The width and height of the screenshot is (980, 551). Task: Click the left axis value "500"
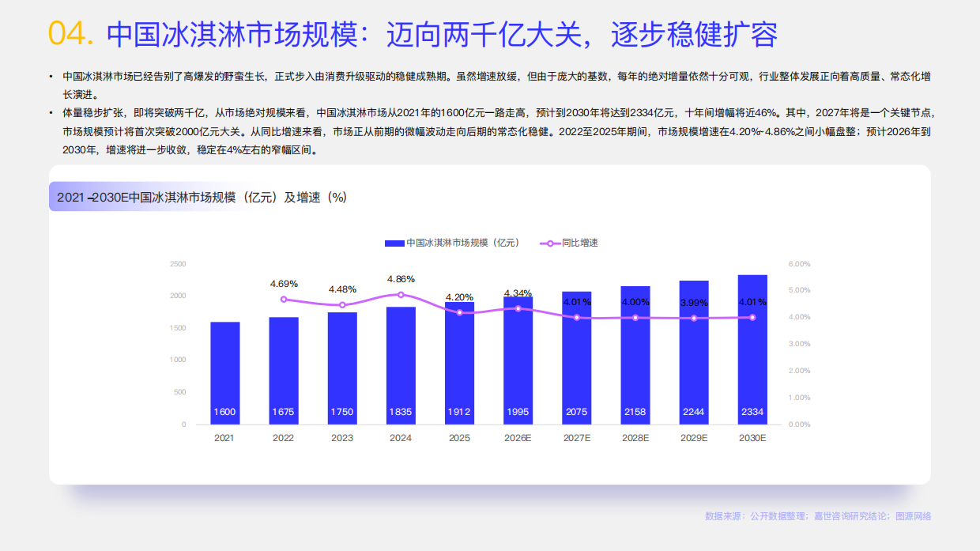pos(181,392)
